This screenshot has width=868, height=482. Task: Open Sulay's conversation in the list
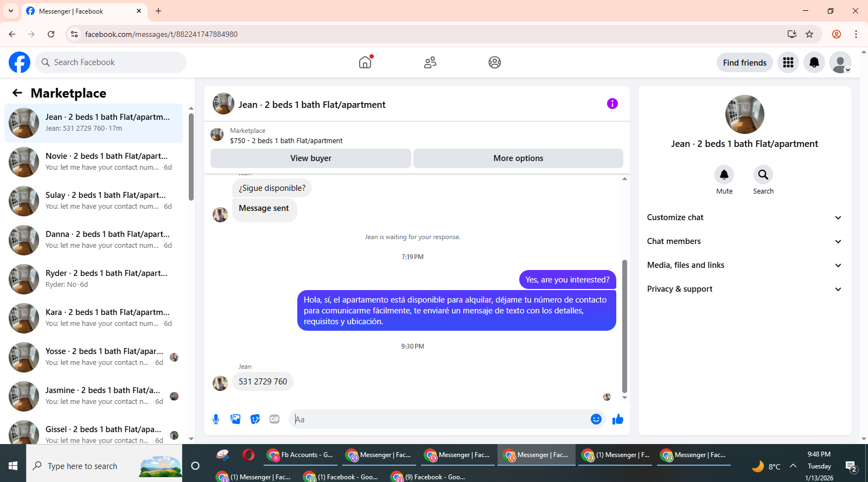(93, 201)
